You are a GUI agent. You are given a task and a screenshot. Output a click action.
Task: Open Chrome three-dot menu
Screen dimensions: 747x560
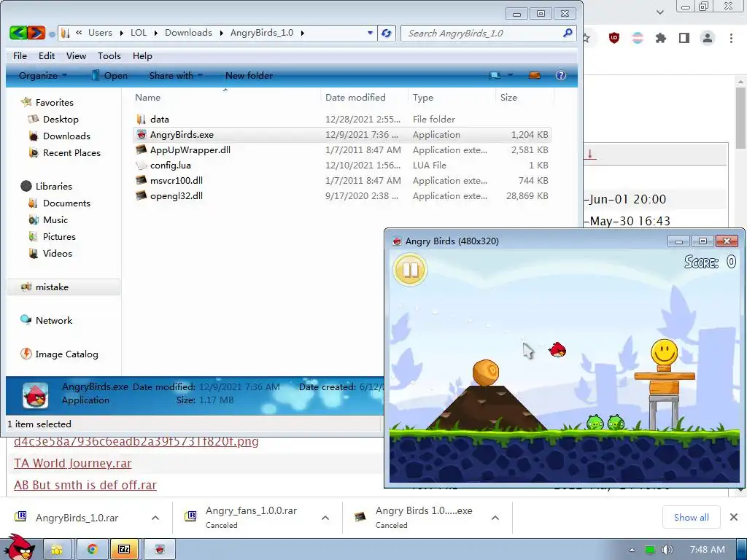pos(731,38)
